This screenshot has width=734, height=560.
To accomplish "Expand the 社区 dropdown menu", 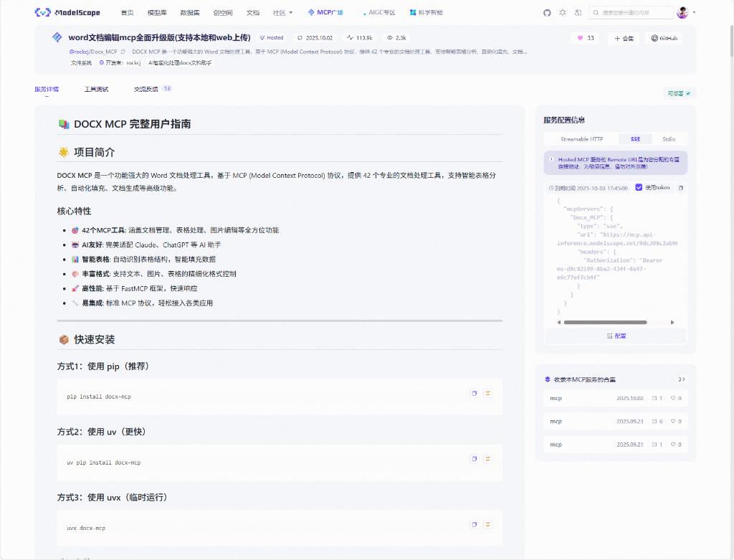I will click(282, 13).
